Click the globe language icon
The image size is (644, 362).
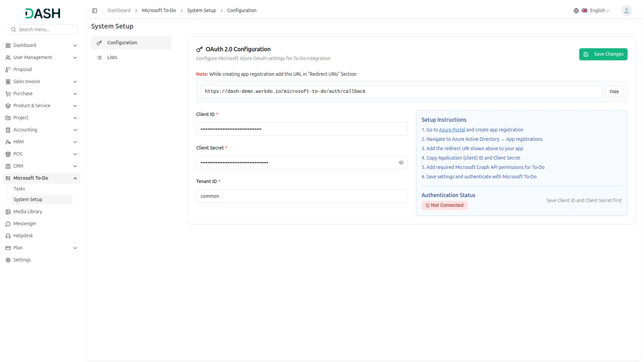coord(576,11)
